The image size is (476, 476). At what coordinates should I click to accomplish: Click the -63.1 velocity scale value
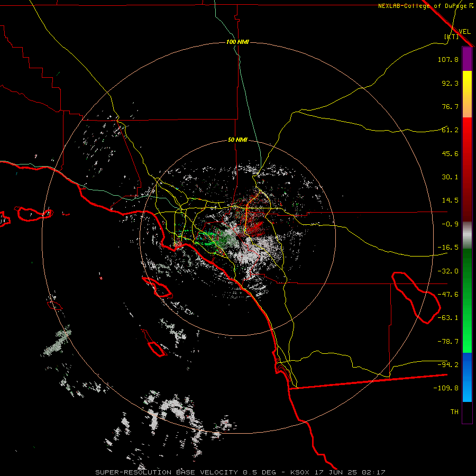tap(448, 318)
